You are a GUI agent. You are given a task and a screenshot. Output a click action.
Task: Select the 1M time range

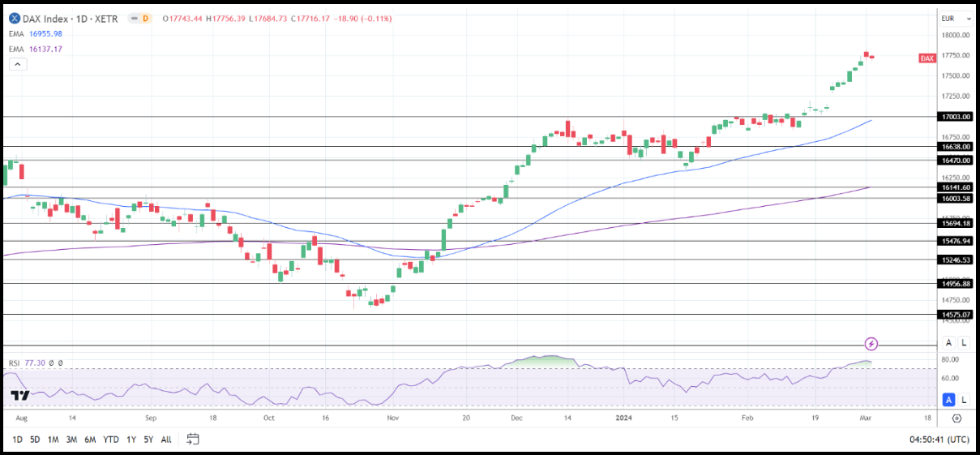coord(53,440)
